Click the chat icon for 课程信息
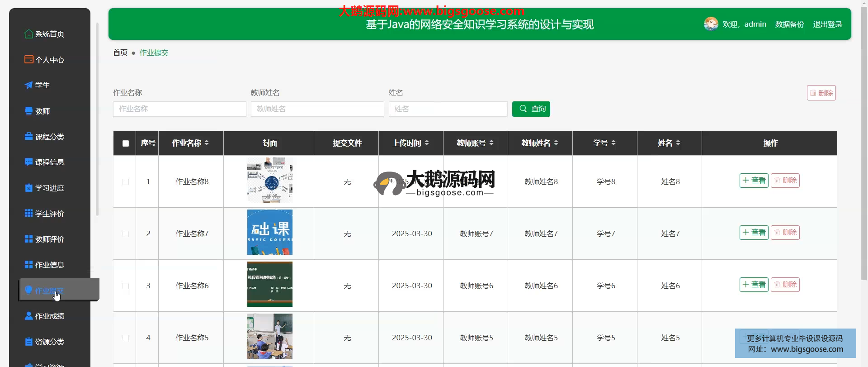This screenshot has width=868, height=367. (x=28, y=162)
